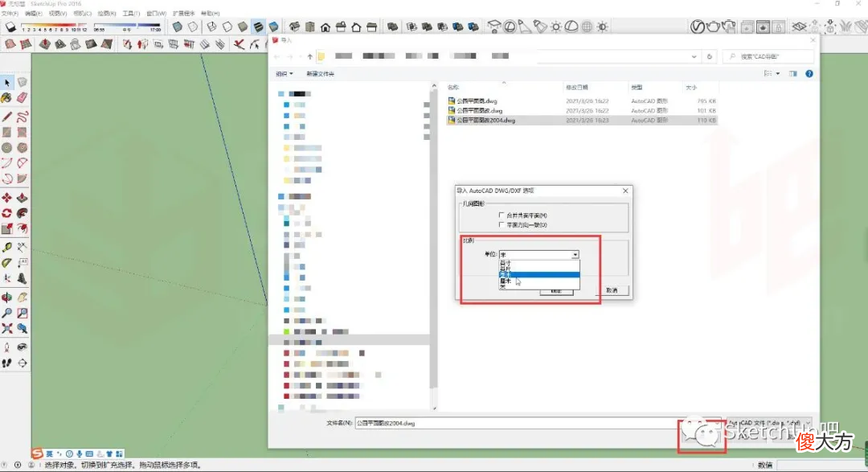Image resolution: width=868 pixels, height=472 pixels.
Task: Activate the Rotate tool
Action: click(6, 213)
